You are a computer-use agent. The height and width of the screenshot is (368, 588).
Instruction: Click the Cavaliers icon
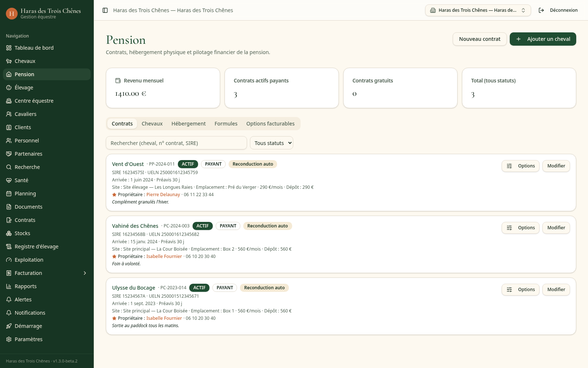pyautogui.click(x=9, y=114)
